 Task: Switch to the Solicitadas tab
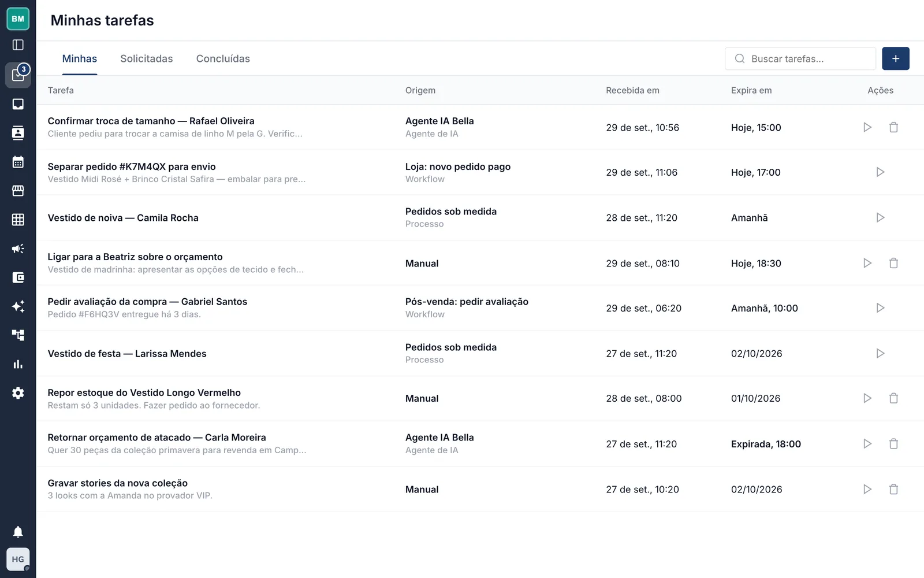click(147, 58)
